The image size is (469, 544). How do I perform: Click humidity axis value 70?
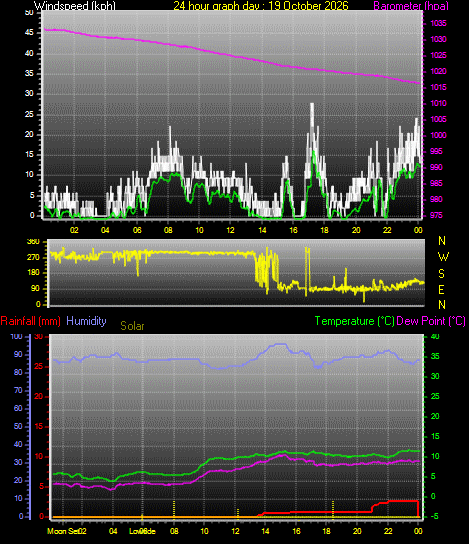coord(18,390)
